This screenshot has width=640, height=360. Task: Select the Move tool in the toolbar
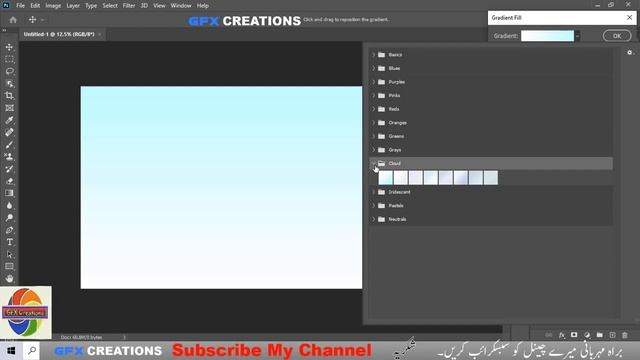pos(9,47)
